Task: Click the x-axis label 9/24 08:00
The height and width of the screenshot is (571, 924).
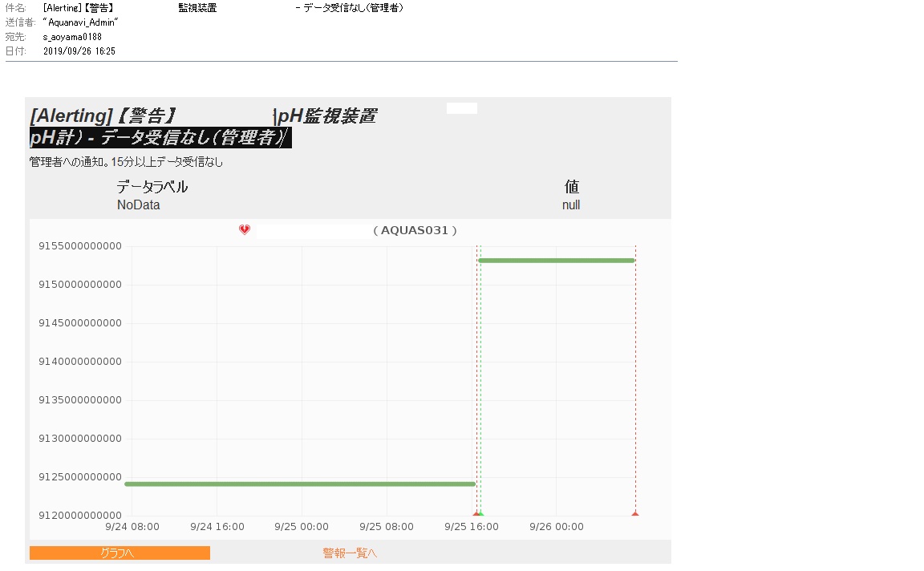Action: (x=132, y=527)
